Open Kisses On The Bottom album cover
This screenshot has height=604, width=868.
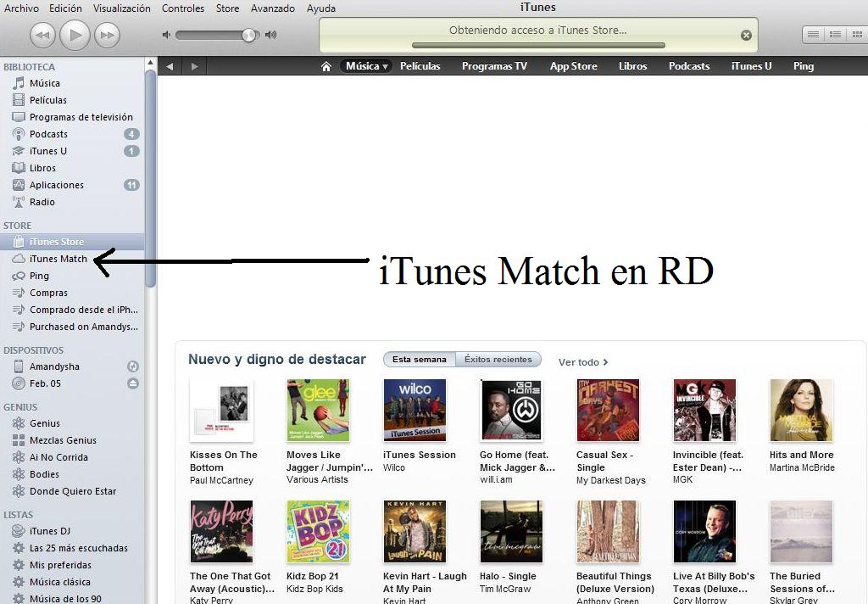pos(221,411)
